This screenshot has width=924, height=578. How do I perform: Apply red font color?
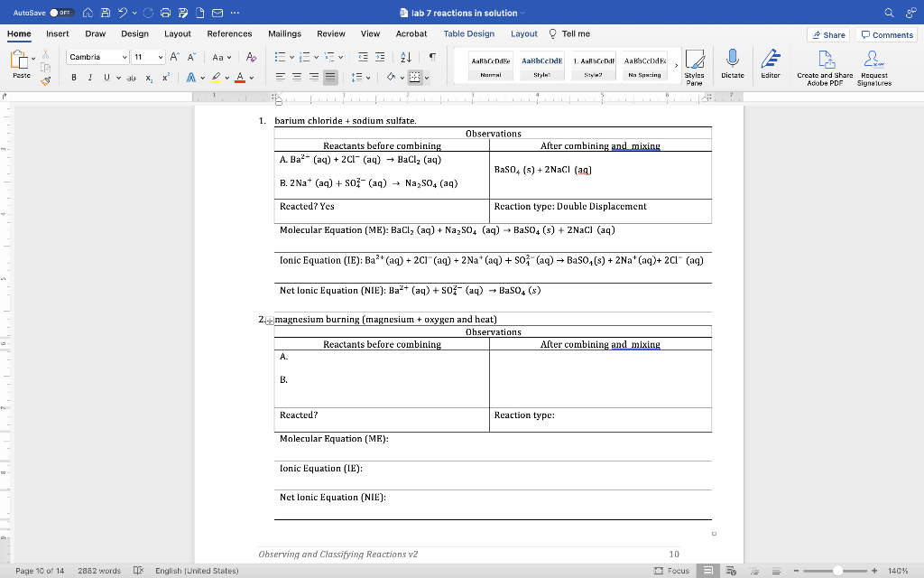[240, 78]
